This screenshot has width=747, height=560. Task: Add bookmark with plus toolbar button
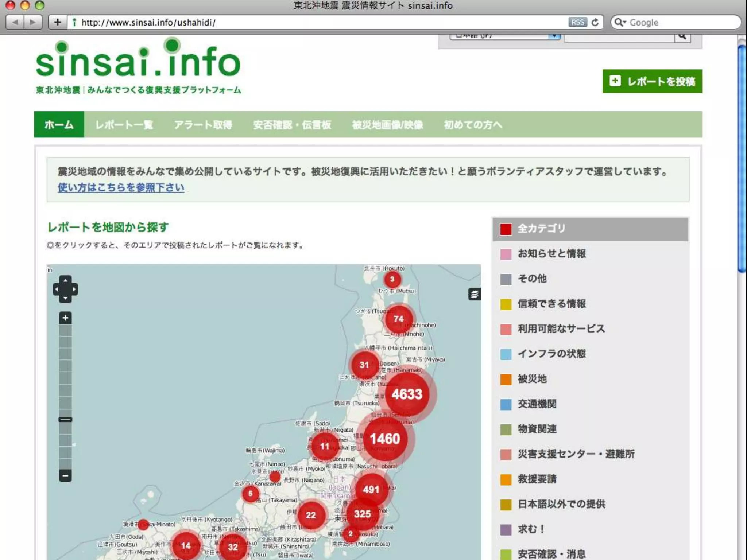click(58, 23)
